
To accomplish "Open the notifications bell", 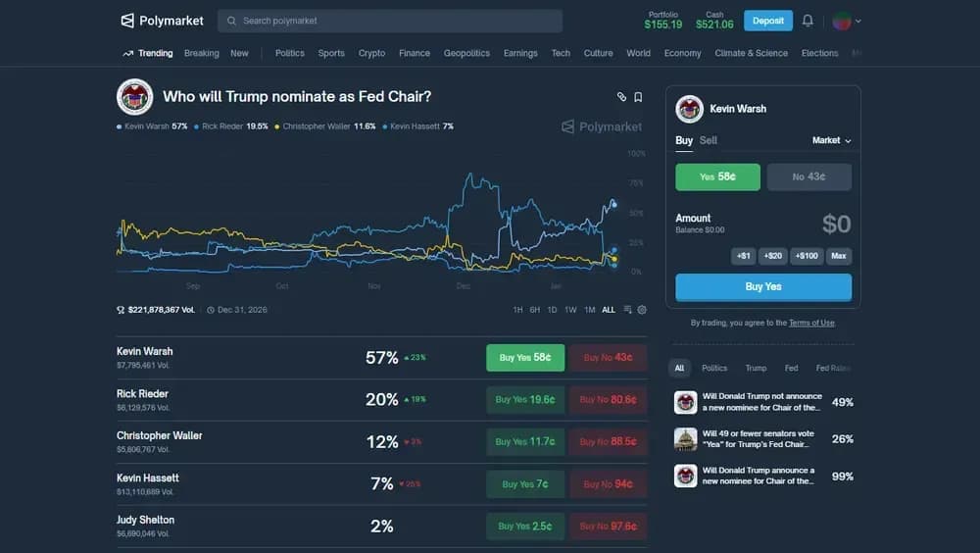I will click(x=808, y=21).
